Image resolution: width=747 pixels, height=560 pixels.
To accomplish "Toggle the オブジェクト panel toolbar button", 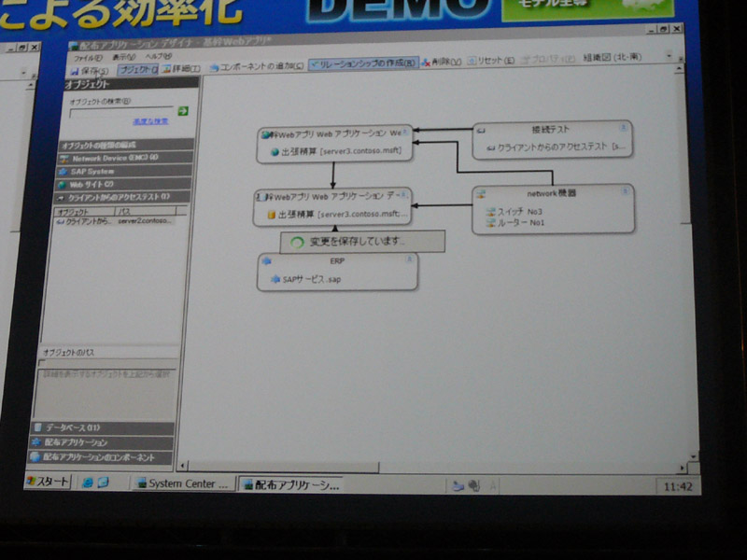I will tap(137, 69).
